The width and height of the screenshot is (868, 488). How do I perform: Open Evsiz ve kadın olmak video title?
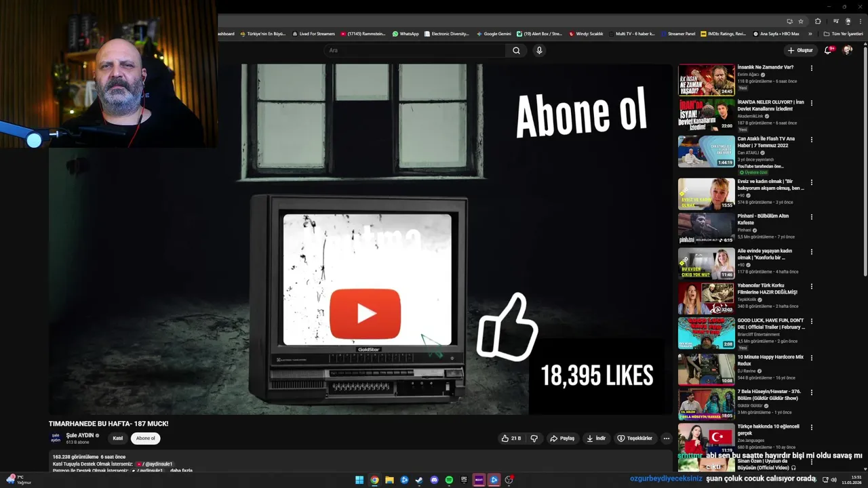pyautogui.click(x=770, y=184)
